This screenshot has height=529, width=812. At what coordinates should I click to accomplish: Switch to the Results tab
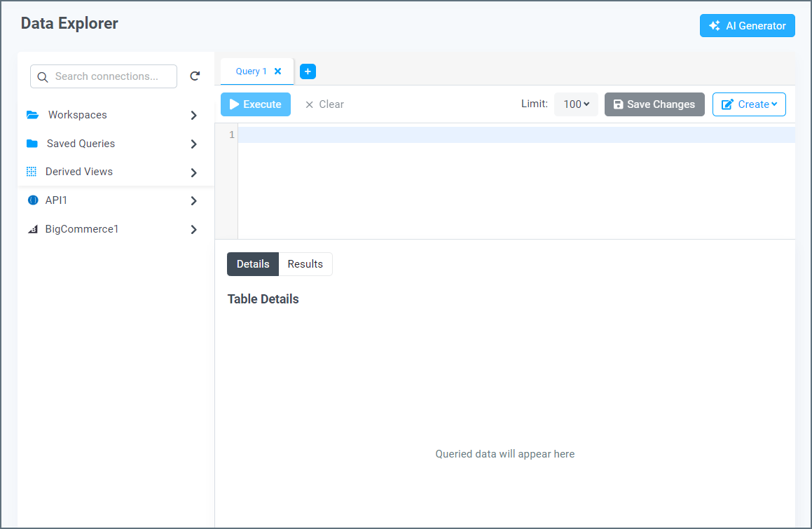[x=305, y=264]
